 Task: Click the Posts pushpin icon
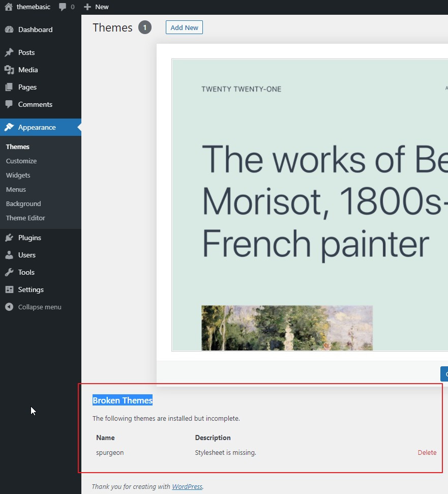point(9,52)
